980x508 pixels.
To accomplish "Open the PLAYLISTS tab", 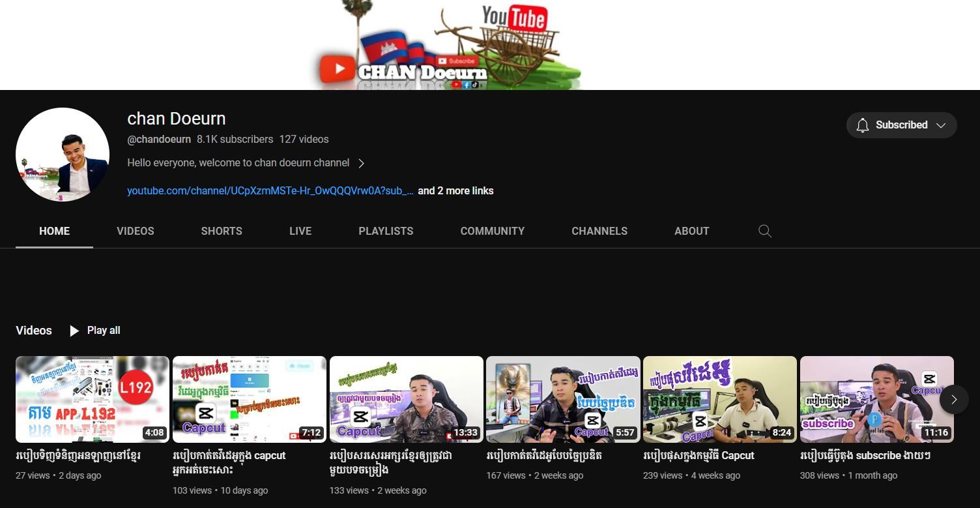I will (x=386, y=231).
